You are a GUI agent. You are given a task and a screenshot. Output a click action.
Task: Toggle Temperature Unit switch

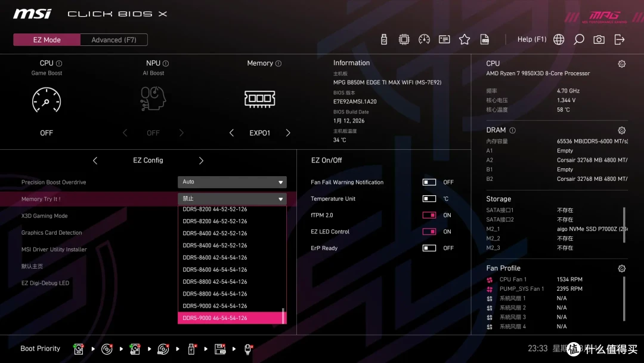click(429, 199)
